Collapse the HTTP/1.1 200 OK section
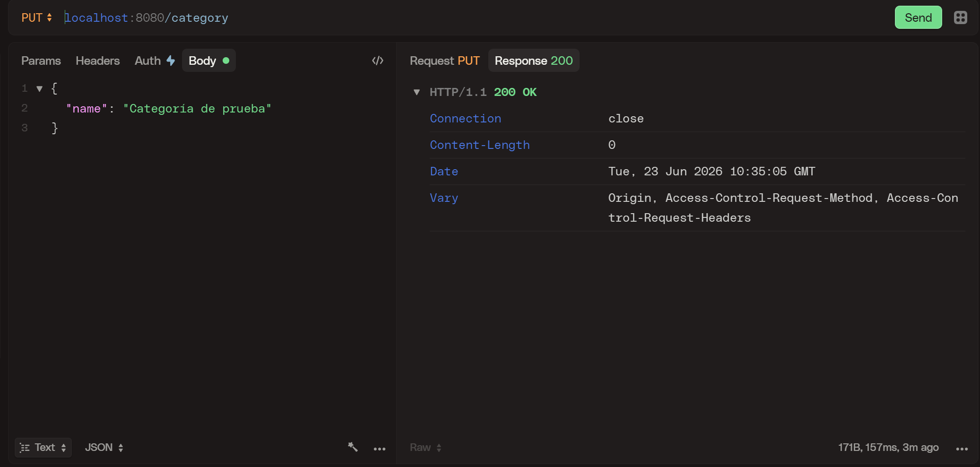 (416, 92)
